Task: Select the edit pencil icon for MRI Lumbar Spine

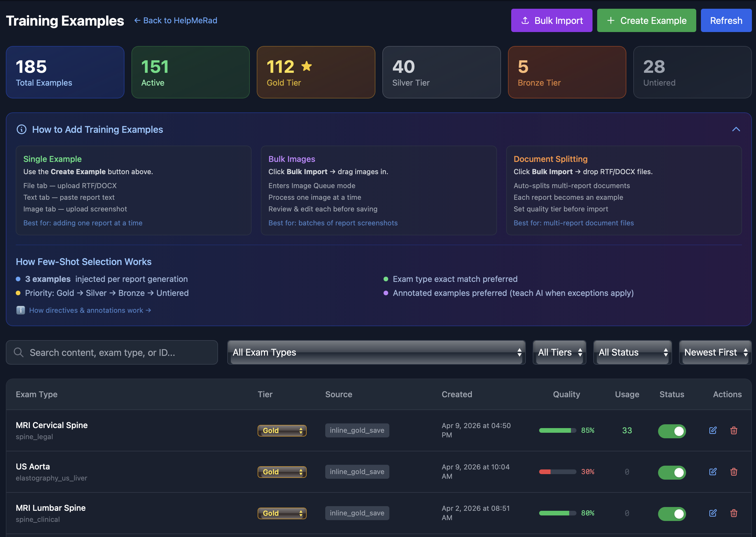Action: pyautogui.click(x=713, y=513)
